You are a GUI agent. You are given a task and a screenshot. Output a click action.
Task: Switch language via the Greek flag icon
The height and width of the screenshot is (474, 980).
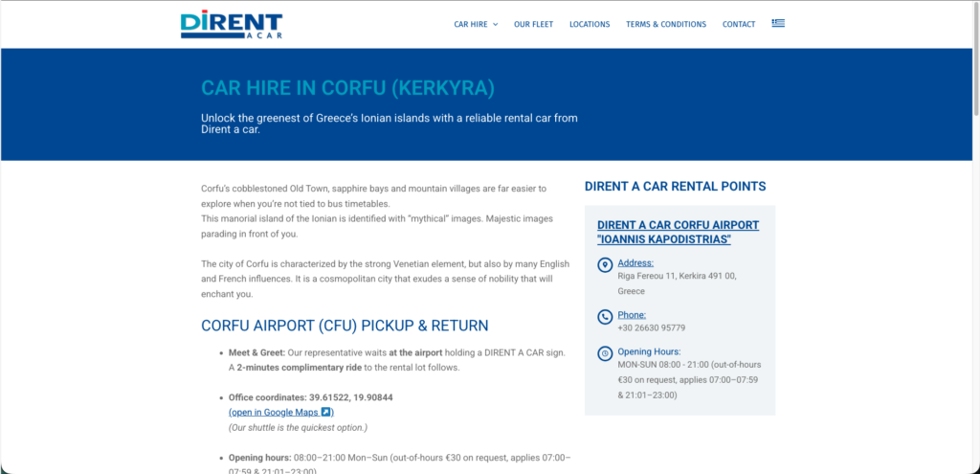778,23
